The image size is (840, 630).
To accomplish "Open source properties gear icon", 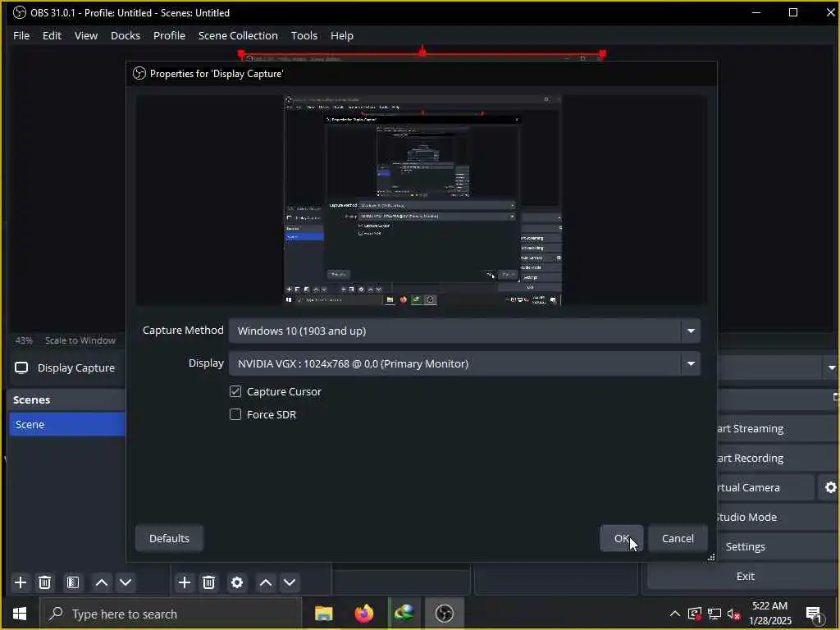I will pos(237,582).
